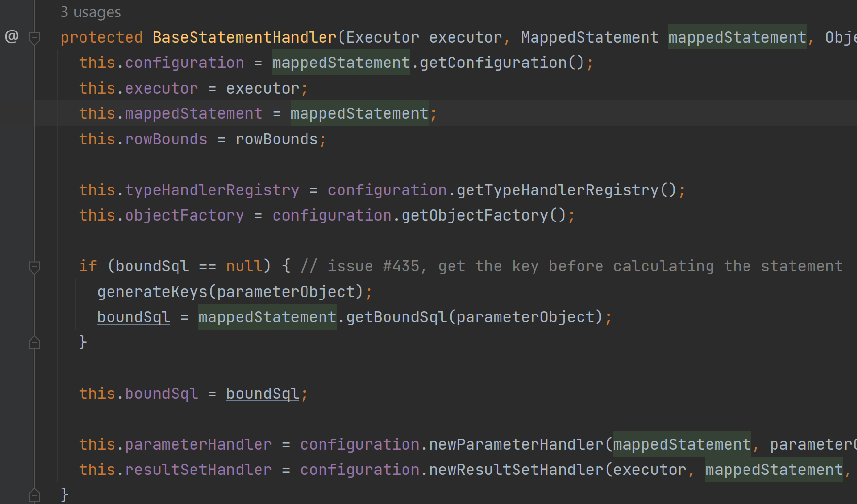
Task: Click the newResultSetHandler method call
Action: [516, 470]
